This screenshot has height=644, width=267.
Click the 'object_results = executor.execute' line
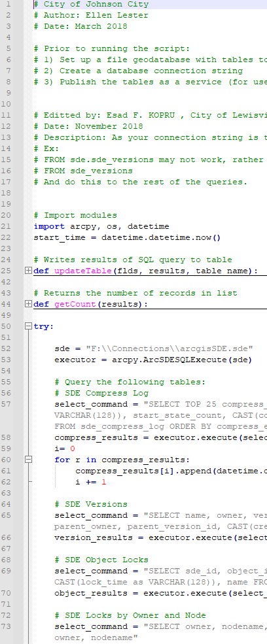[160, 592]
